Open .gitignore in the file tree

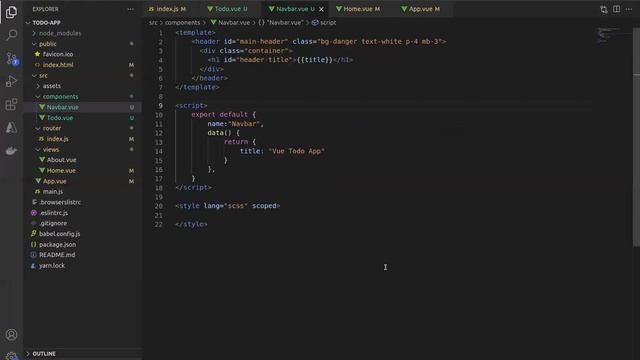(82, 223)
